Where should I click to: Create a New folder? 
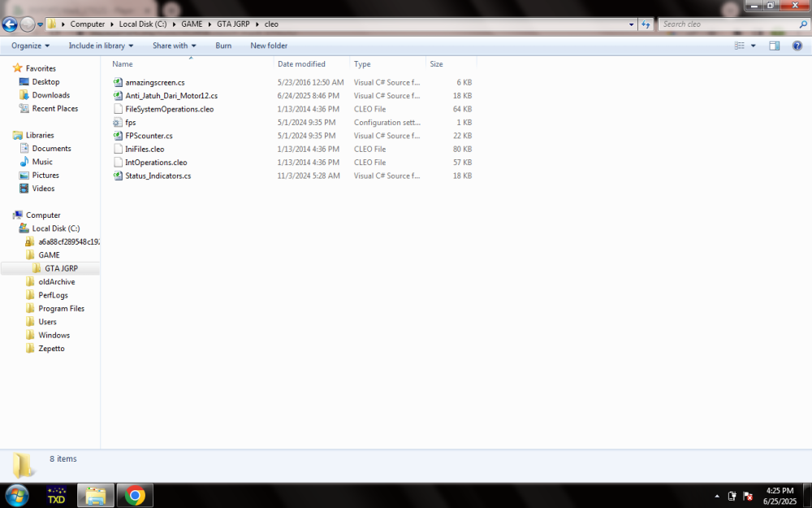(269, 46)
